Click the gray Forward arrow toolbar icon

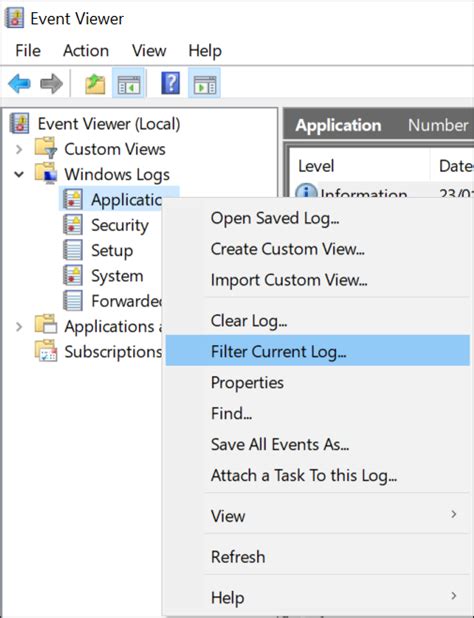[x=51, y=84]
